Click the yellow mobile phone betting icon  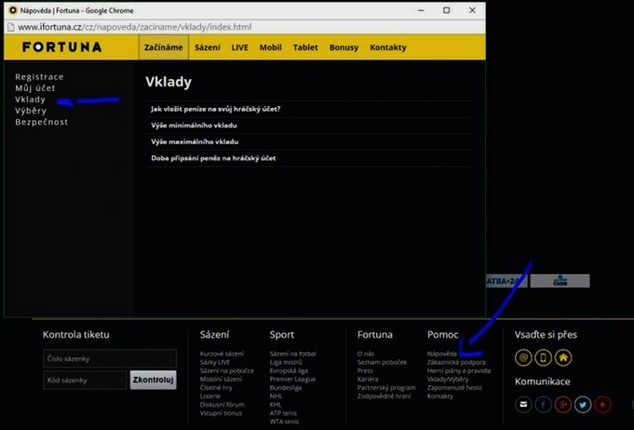(x=543, y=358)
